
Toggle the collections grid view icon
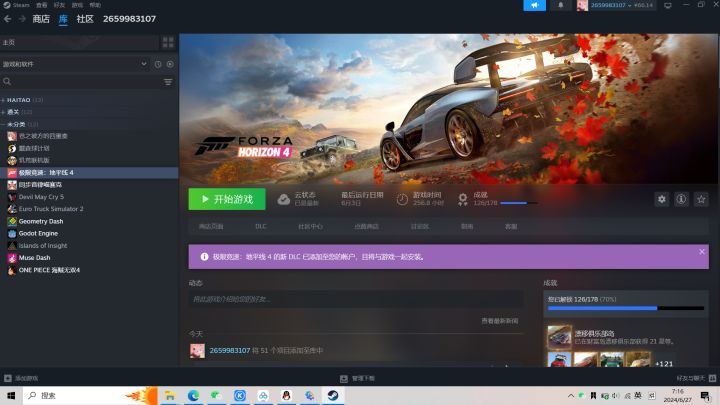coord(168,42)
